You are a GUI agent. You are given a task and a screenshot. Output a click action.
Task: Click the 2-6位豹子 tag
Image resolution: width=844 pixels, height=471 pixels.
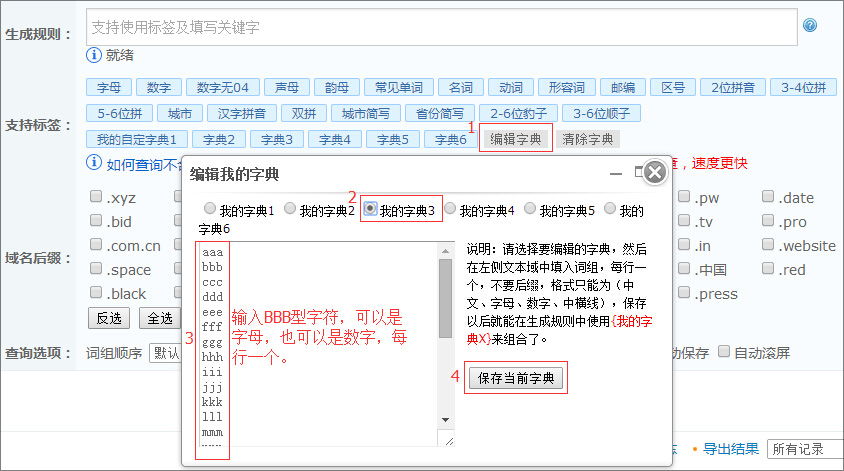coord(517,113)
